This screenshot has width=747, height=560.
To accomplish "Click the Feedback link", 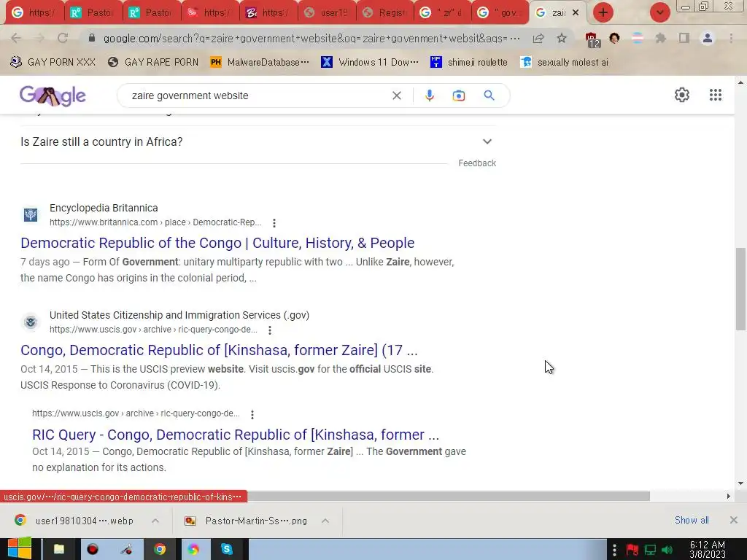I will pyautogui.click(x=477, y=163).
